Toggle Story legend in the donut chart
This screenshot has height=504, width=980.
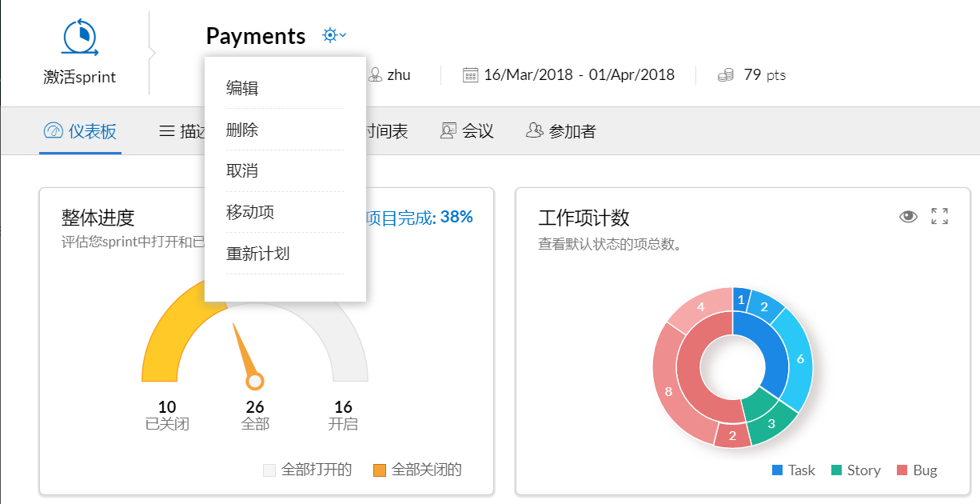[855, 470]
